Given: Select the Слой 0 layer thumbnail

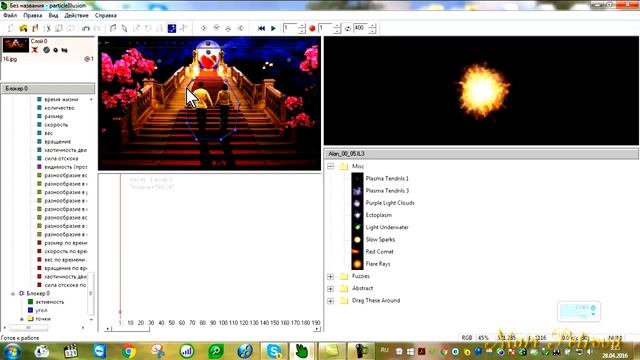Looking at the screenshot, I should click(x=16, y=45).
